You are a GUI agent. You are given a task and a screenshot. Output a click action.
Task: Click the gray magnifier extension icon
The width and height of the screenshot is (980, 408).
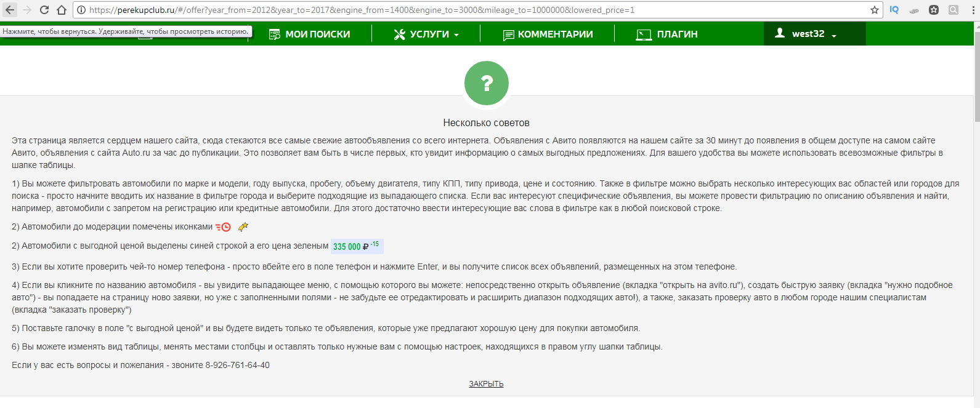[954, 10]
